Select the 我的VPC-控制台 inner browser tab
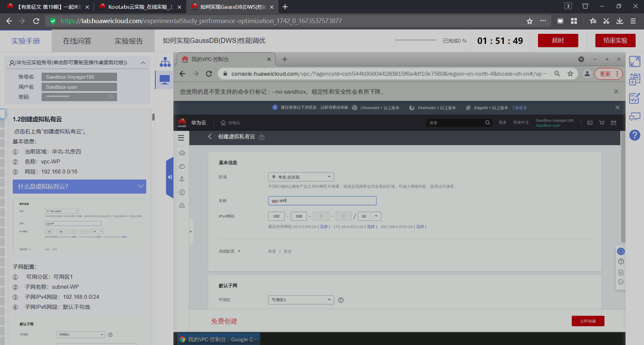Screen dimensions: 644x345 226,59
